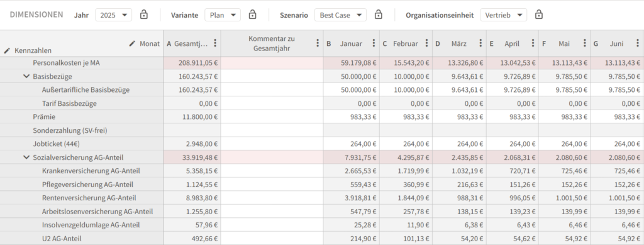
Task: Open the Mai column options menu
Action: [585, 43]
